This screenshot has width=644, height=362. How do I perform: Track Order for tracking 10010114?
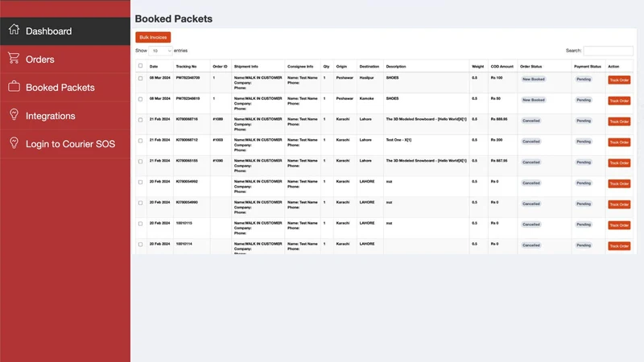click(619, 246)
